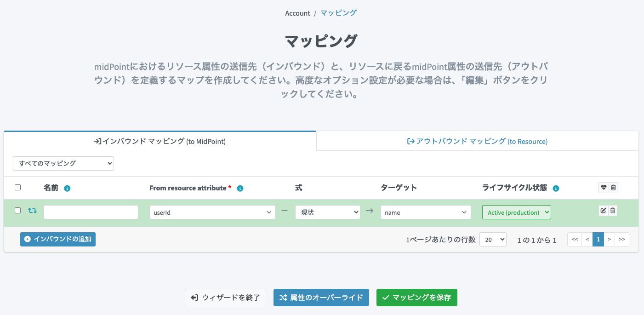This screenshot has width=644, height=315.
Task: Click the ターゲット column header
Action: pos(399,188)
